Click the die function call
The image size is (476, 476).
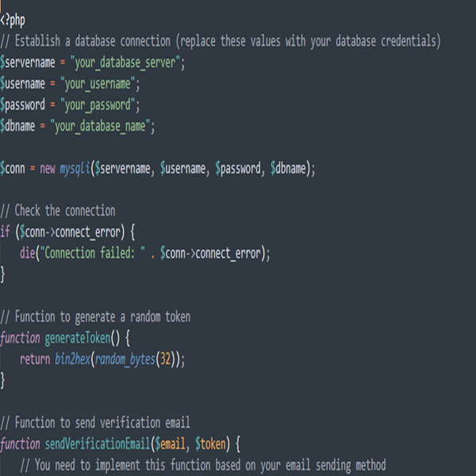click(28, 253)
